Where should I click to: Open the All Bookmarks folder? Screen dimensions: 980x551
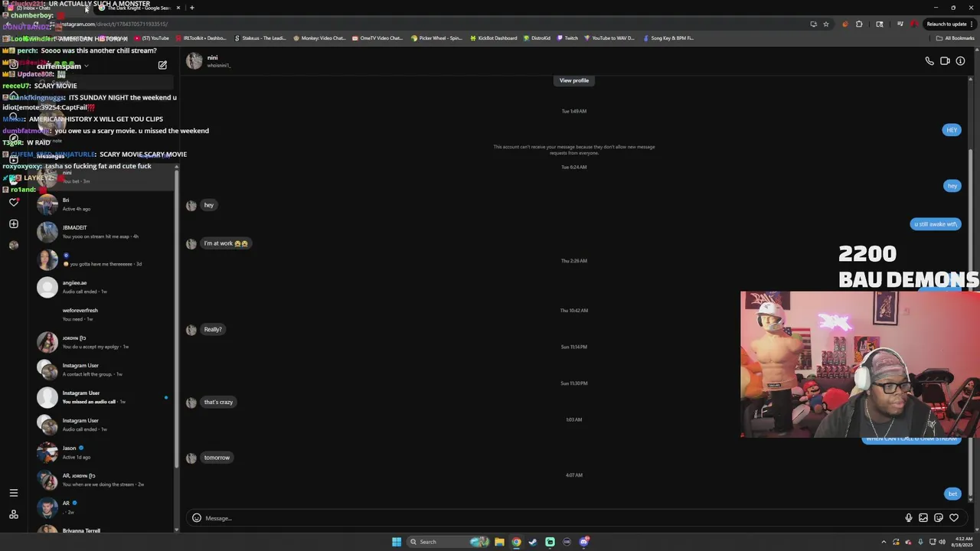(955, 37)
